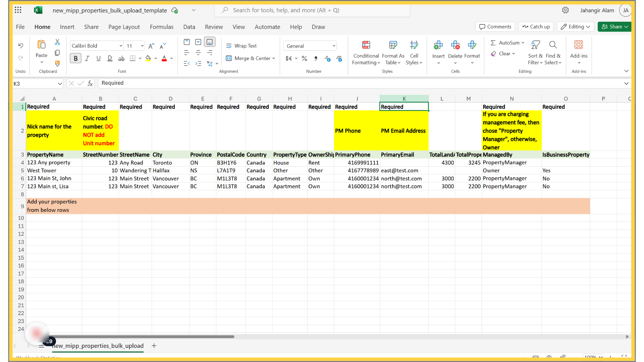Screen dimensions: 644x362
Task: Open the Calibri Bold font dropdown
Action: click(x=121, y=46)
